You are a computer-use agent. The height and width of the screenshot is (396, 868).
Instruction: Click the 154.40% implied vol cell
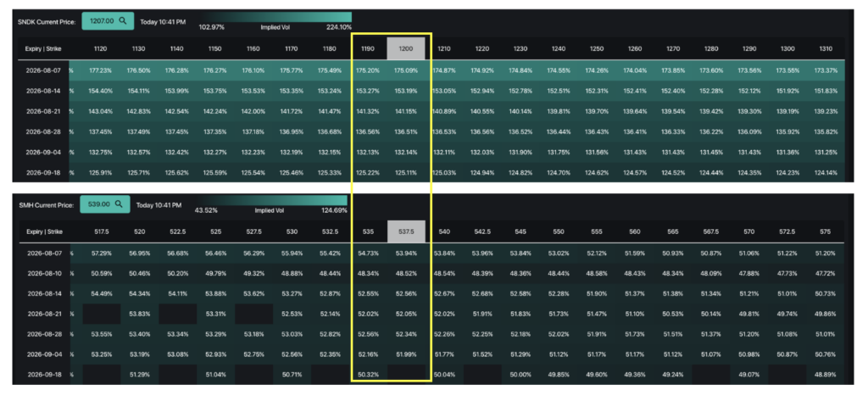[x=100, y=91]
